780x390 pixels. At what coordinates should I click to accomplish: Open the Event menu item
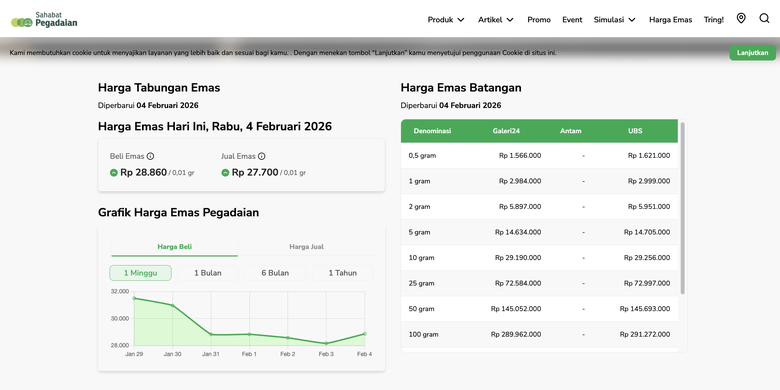point(572,20)
